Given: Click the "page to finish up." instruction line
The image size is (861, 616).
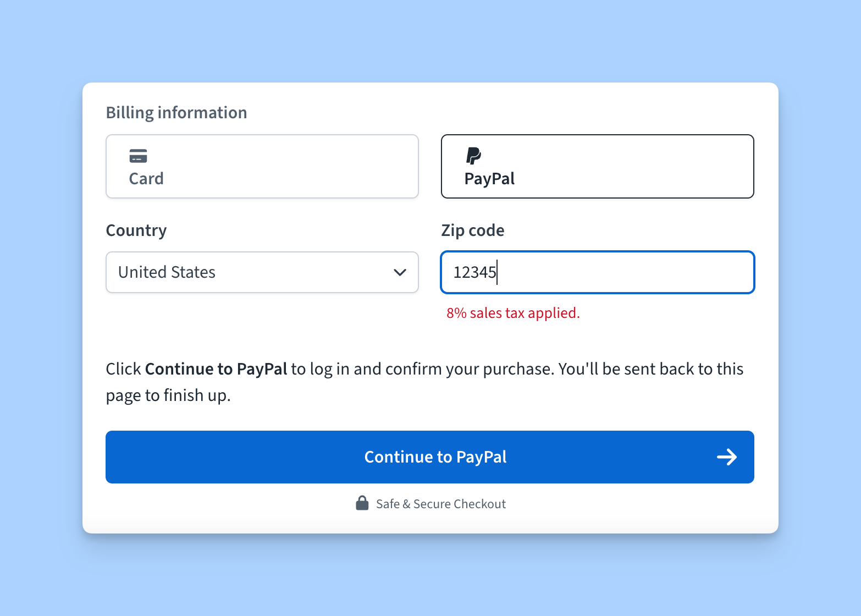Looking at the screenshot, I should pyautogui.click(x=168, y=395).
